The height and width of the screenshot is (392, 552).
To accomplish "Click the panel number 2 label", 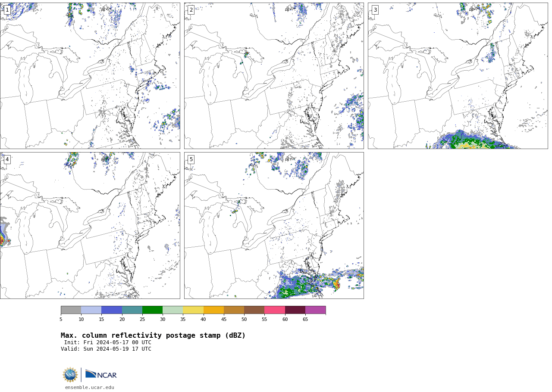I will coord(191,10).
